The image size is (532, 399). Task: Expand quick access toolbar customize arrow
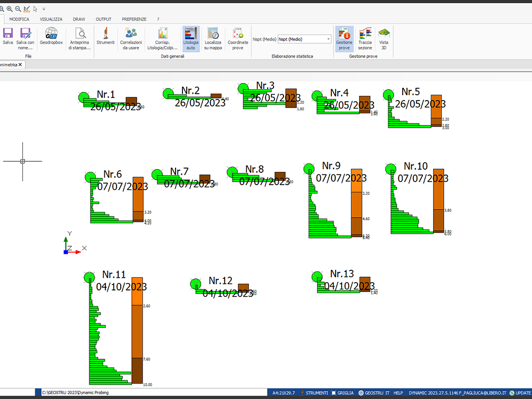click(x=44, y=9)
